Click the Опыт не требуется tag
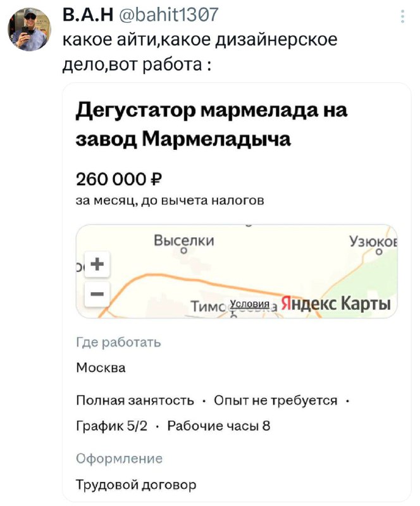Image resolution: width=420 pixels, height=506 pixels. (275, 400)
